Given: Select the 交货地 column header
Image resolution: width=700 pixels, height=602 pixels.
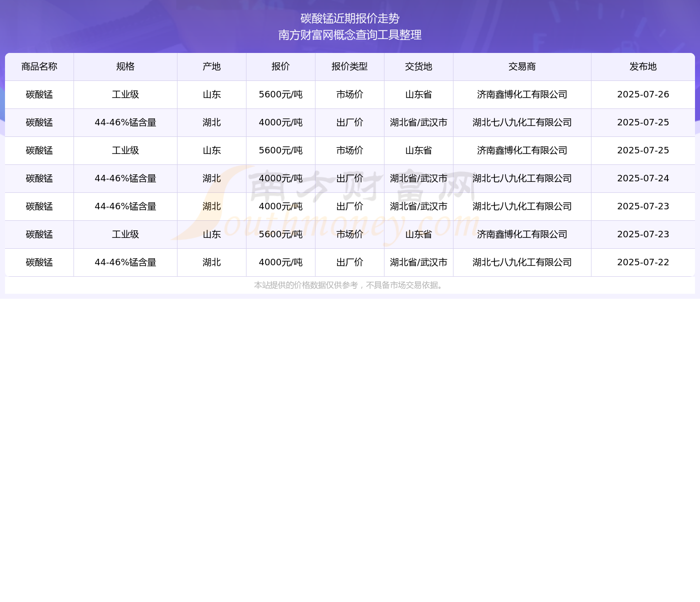Looking at the screenshot, I should (x=419, y=66).
